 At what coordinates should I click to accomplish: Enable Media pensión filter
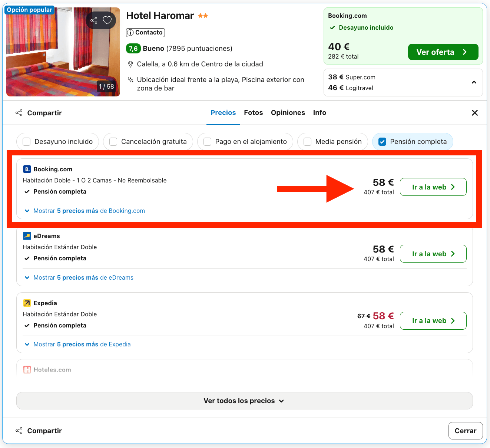332,142
